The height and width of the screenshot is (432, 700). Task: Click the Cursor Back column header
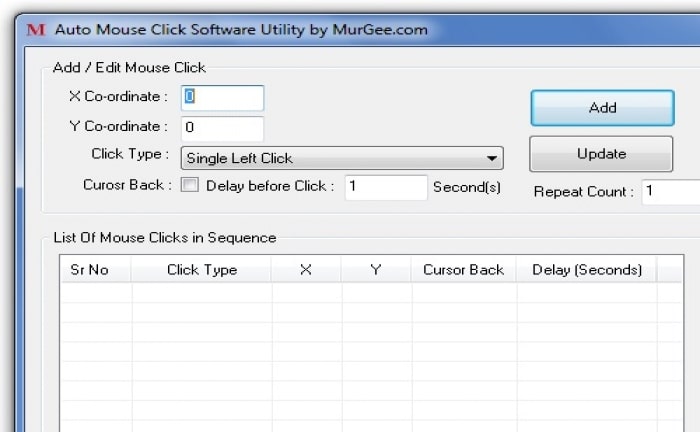point(463,269)
